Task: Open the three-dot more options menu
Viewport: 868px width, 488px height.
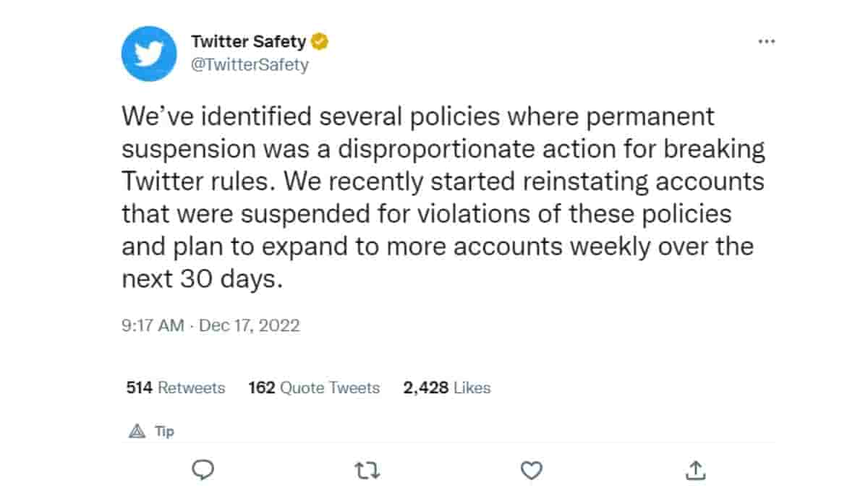Action: coord(766,42)
